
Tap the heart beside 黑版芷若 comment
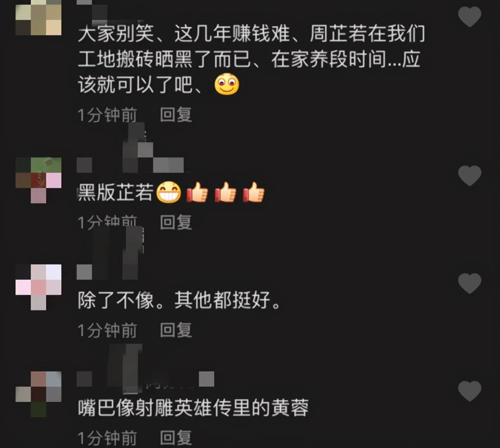(x=470, y=175)
